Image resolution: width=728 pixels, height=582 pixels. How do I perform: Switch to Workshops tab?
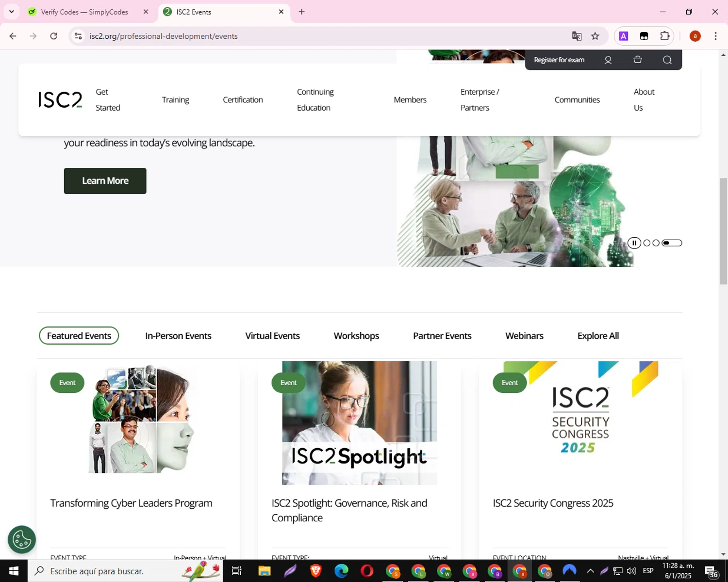(x=356, y=336)
